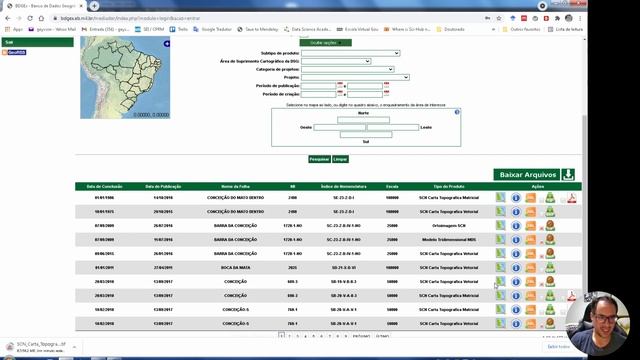The image size is (640, 360).
Task: Open PDF of Conceição Matricial row
Action: (571, 295)
